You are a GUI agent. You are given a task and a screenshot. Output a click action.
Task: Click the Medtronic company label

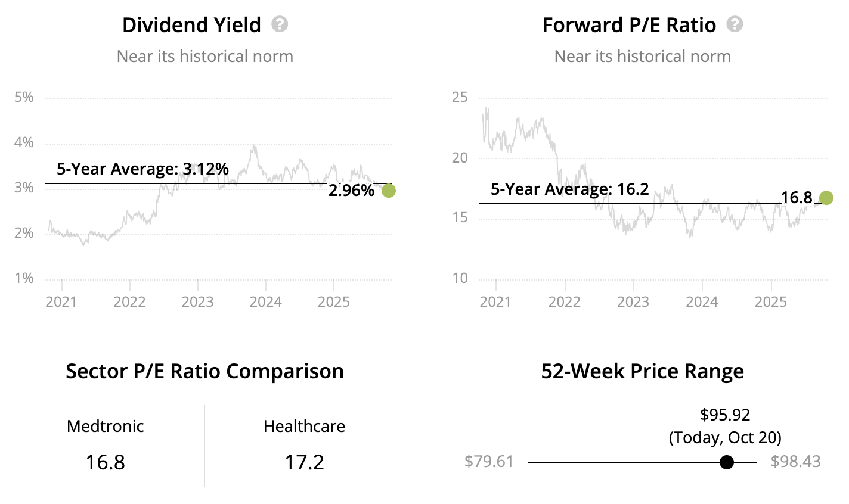point(106,427)
